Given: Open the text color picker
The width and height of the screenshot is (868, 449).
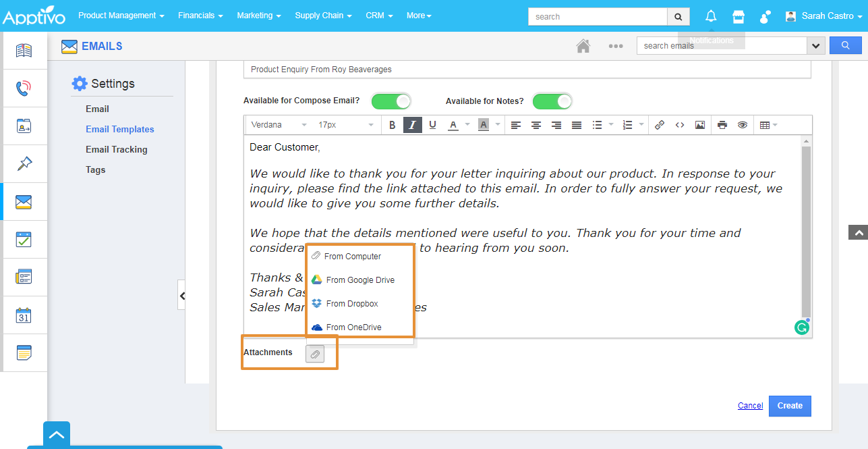Looking at the screenshot, I should click(x=457, y=125).
